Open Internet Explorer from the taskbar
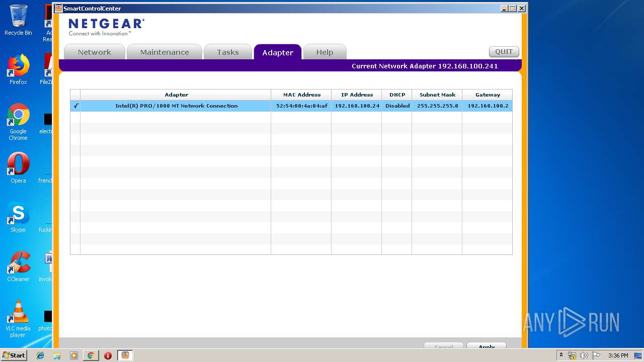The height and width of the screenshot is (362, 644). [x=40, y=355]
